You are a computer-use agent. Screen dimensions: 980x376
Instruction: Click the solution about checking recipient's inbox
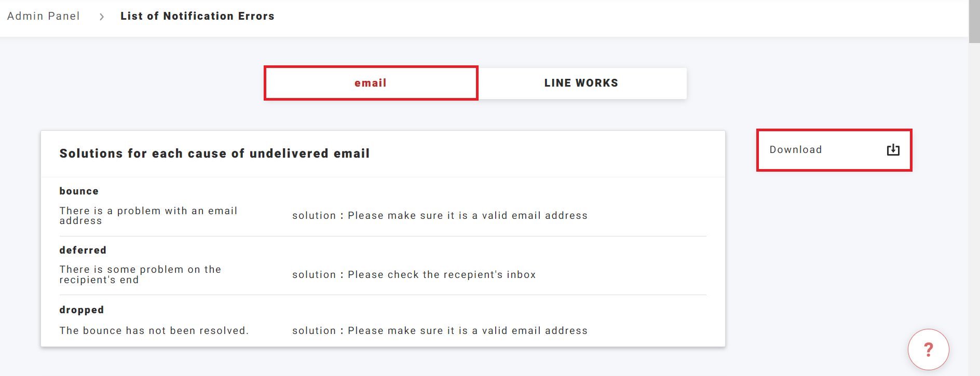click(x=414, y=274)
